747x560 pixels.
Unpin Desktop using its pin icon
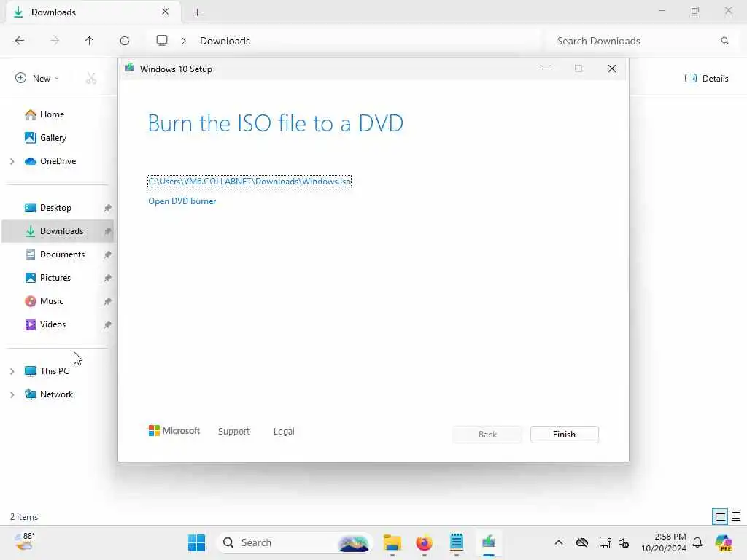click(108, 208)
